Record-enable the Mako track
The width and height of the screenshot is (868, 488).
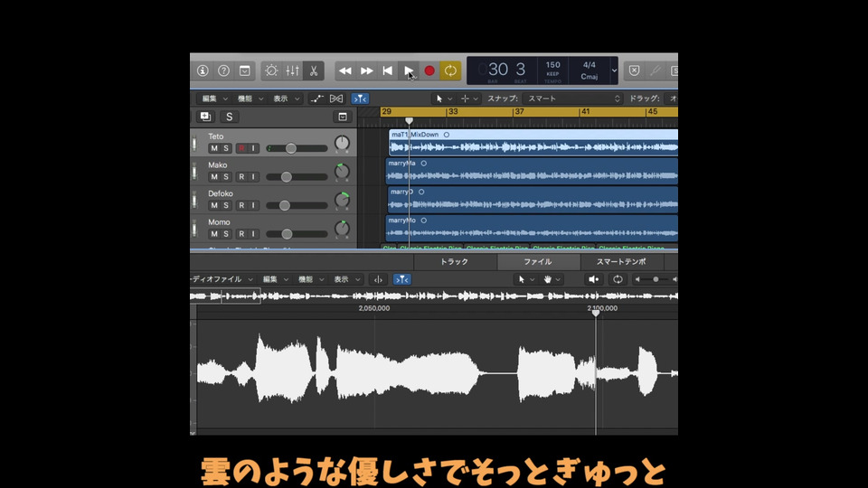[x=241, y=177]
